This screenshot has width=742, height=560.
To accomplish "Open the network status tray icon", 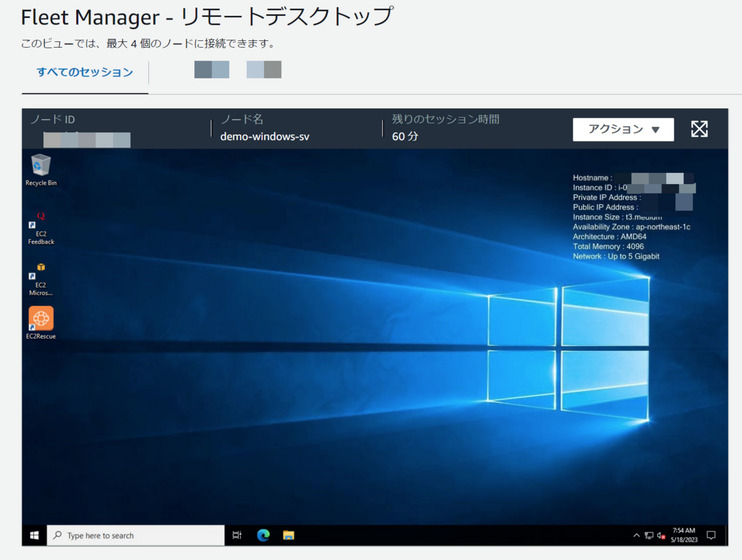I will (649, 535).
